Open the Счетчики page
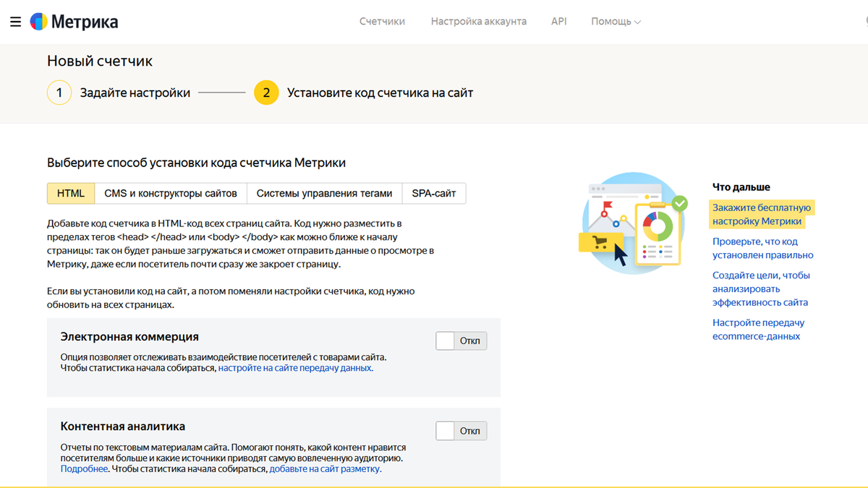Viewport: 868px width, 488px height. point(382,22)
